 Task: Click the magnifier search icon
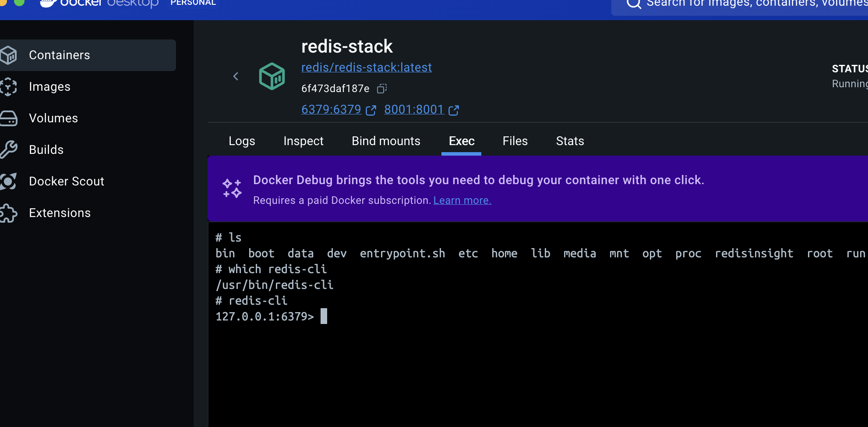click(x=634, y=4)
